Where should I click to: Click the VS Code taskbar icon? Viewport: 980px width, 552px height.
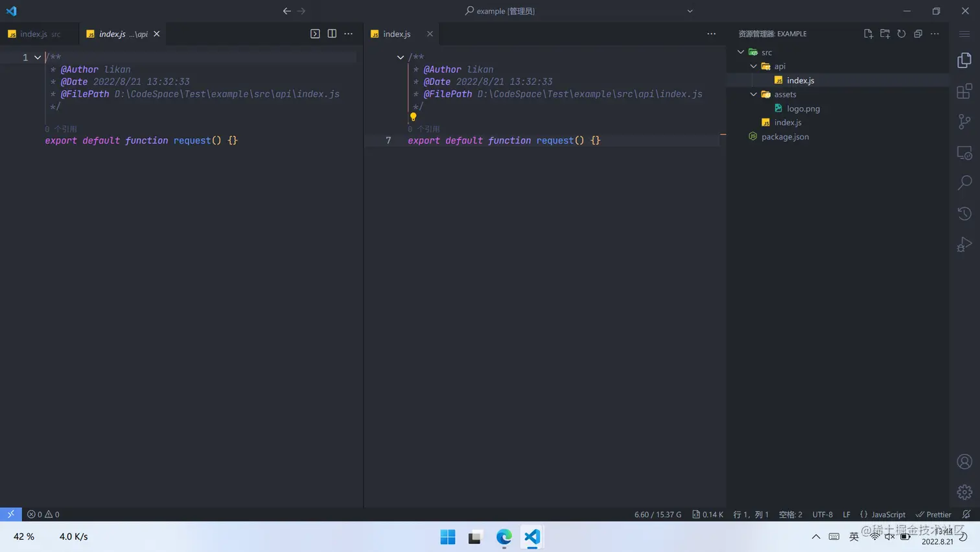(x=531, y=537)
